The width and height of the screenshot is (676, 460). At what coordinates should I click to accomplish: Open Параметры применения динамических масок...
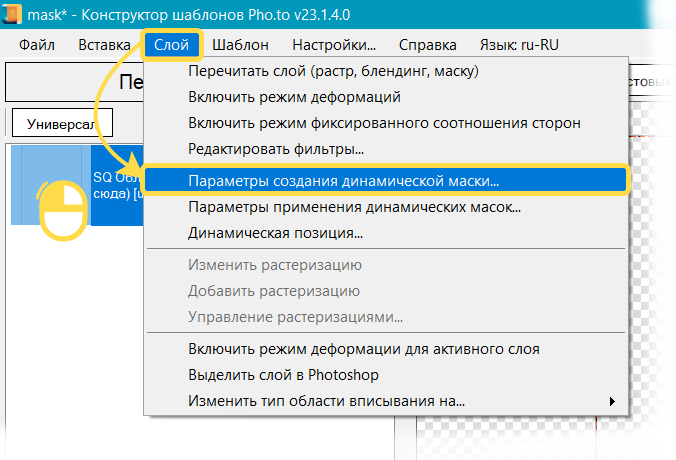coord(354,207)
